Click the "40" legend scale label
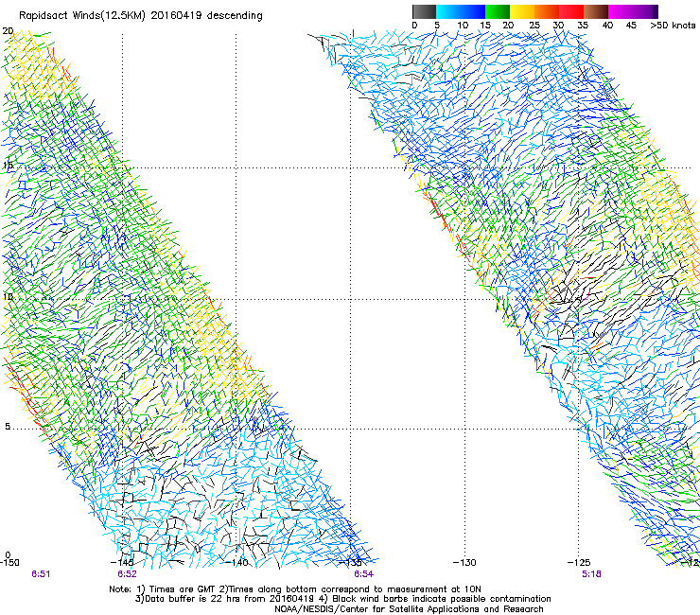 tap(607, 26)
